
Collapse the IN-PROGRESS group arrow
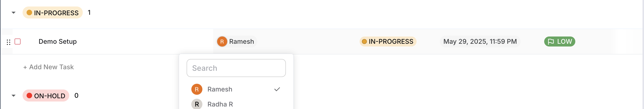[14, 12]
